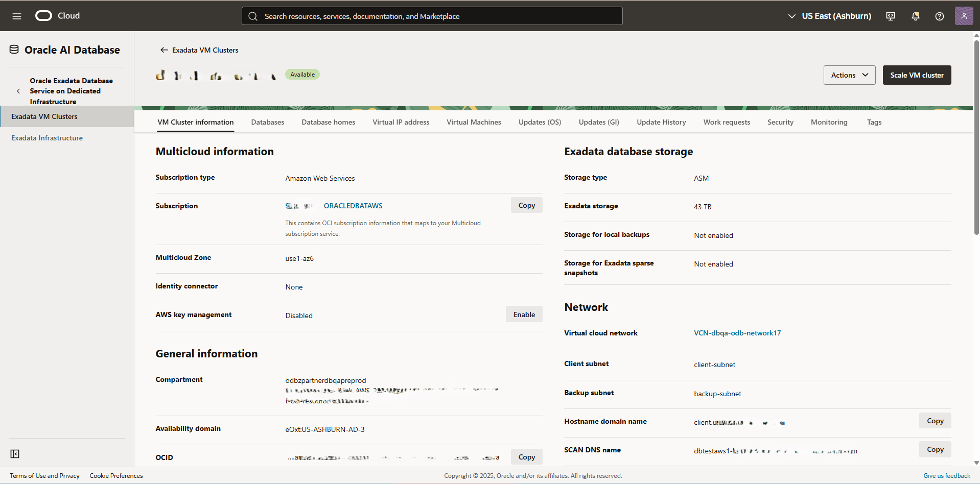Switch to the Databases tab
This screenshot has width=980, height=484.
(267, 122)
